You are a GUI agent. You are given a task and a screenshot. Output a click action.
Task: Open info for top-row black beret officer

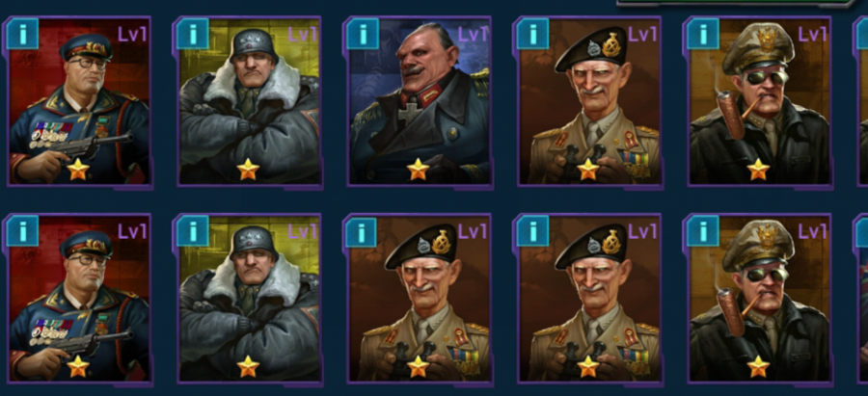pos(532,34)
